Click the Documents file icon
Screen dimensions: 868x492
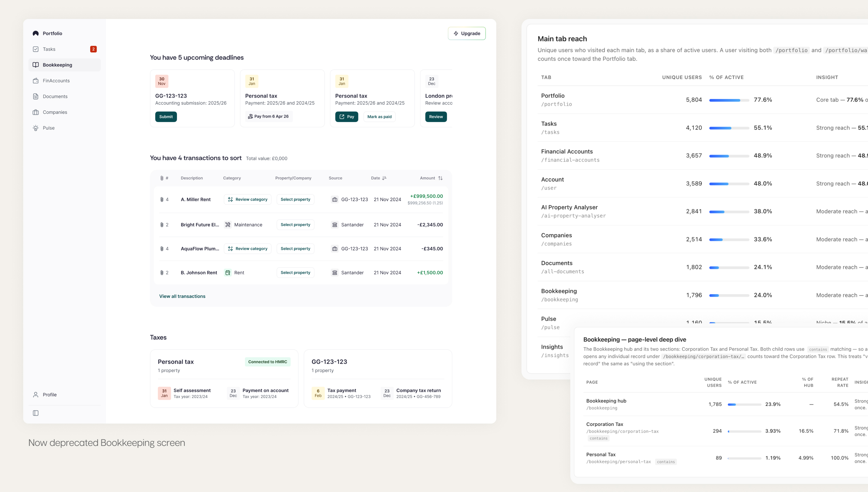click(x=36, y=96)
